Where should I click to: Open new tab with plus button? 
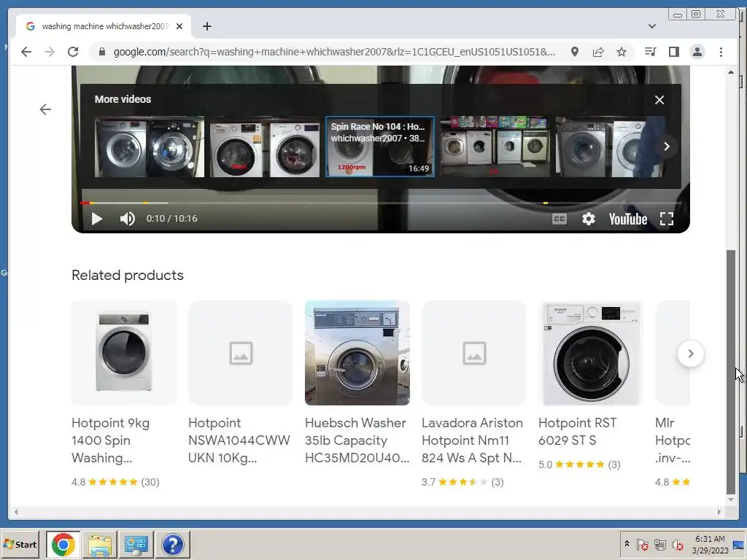(206, 26)
